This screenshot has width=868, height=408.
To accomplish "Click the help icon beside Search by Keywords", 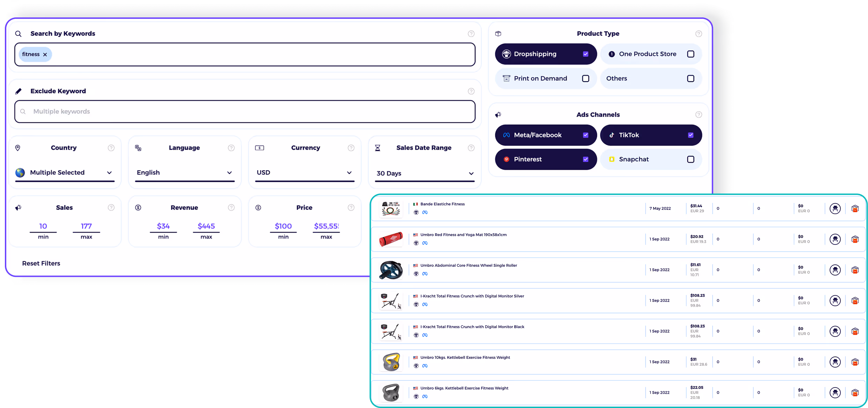I will pyautogui.click(x=471, y=34).
